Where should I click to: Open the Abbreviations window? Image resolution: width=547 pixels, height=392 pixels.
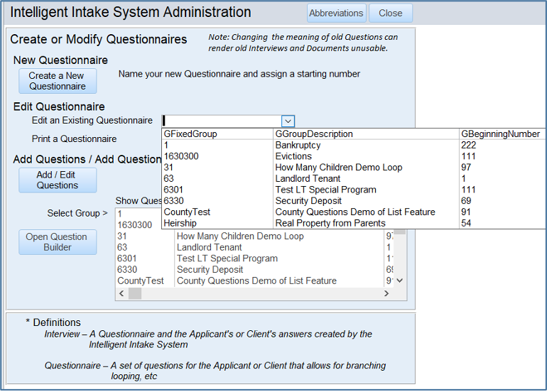click(x=337, y=13)
